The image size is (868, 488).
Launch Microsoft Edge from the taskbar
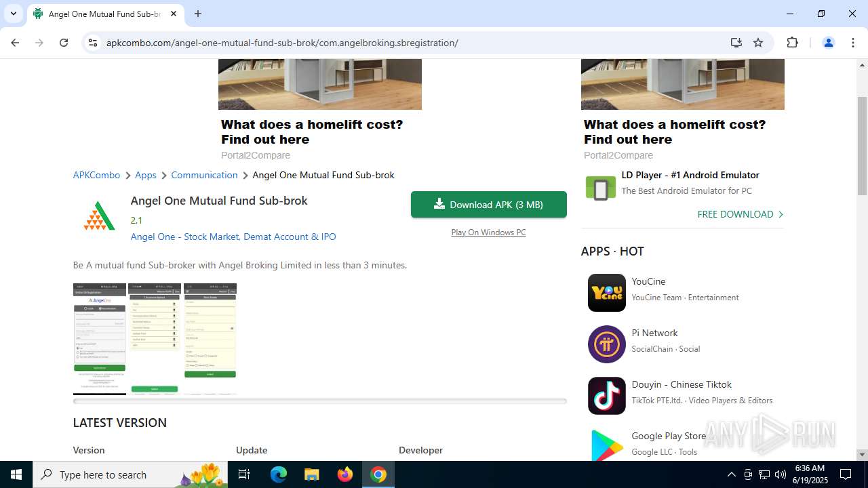[x=279, y=474]
